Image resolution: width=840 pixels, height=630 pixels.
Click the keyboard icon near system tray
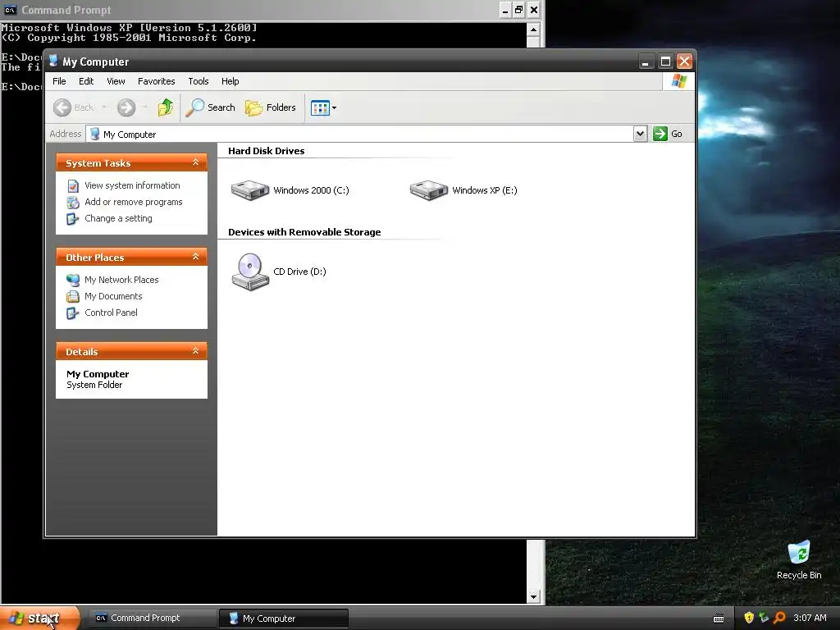tap(719, 619)
